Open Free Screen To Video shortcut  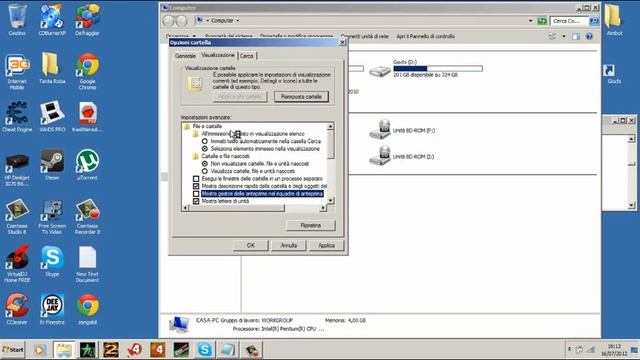[x=52, y=216]
